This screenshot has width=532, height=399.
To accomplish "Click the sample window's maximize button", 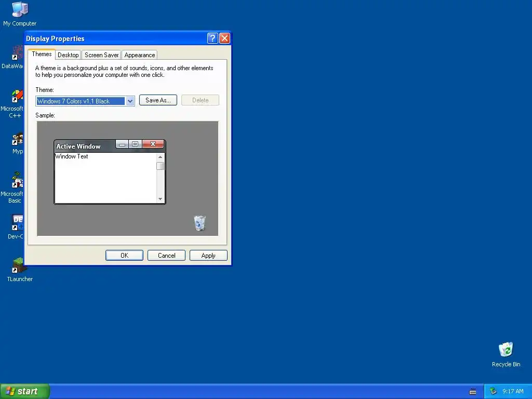I will click(x=135, y=144).
